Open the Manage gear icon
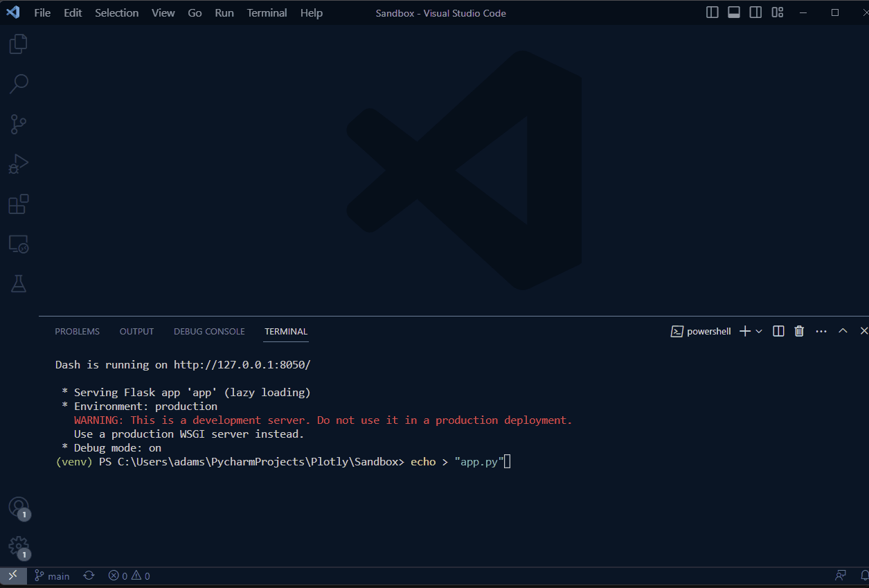869x588 pixels. pyautogui.click(x=19, y=546)
